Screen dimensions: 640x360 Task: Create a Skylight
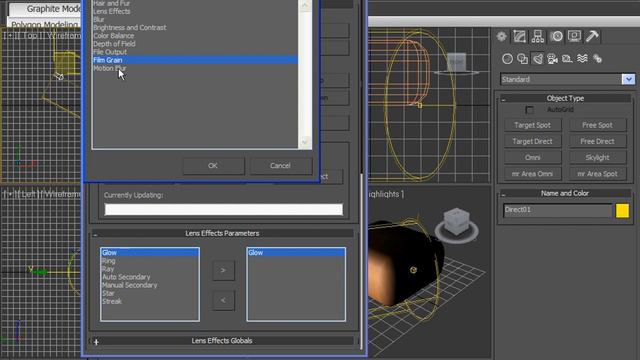point(597,158)
